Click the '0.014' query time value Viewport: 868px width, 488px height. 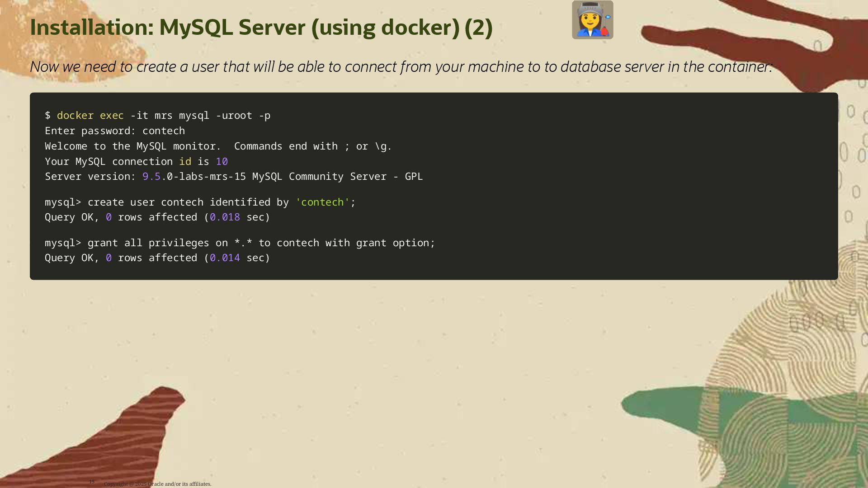point(225,258)
